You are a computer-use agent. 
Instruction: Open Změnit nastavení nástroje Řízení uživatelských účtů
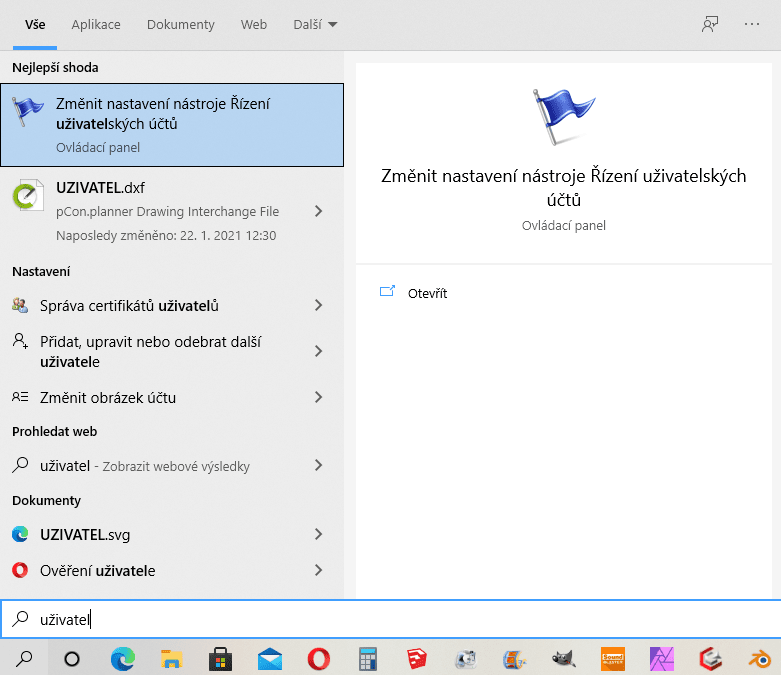click(x=172, y=125)
